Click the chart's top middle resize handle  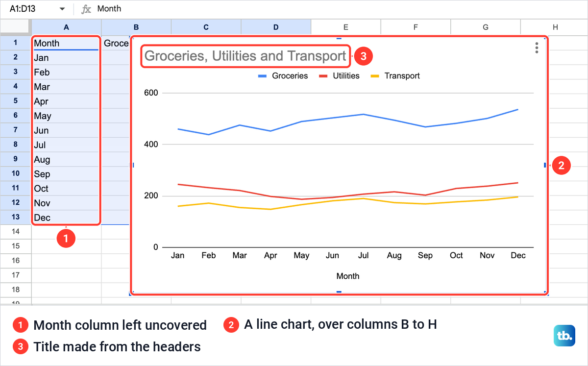339,38
